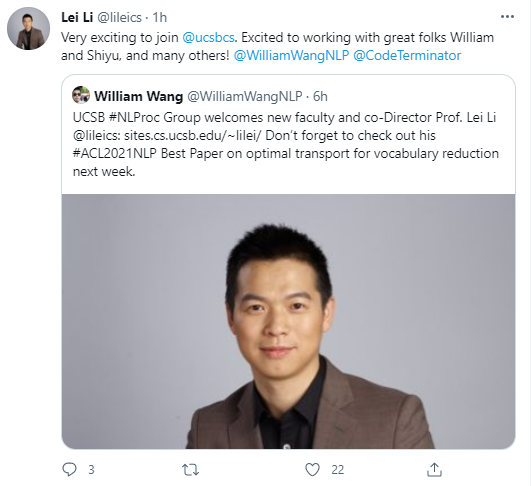The width and height of the screenshot is (531, 486).
Task: Click the 6h timestamp in quoted tweet
Action: coord(320,97)
